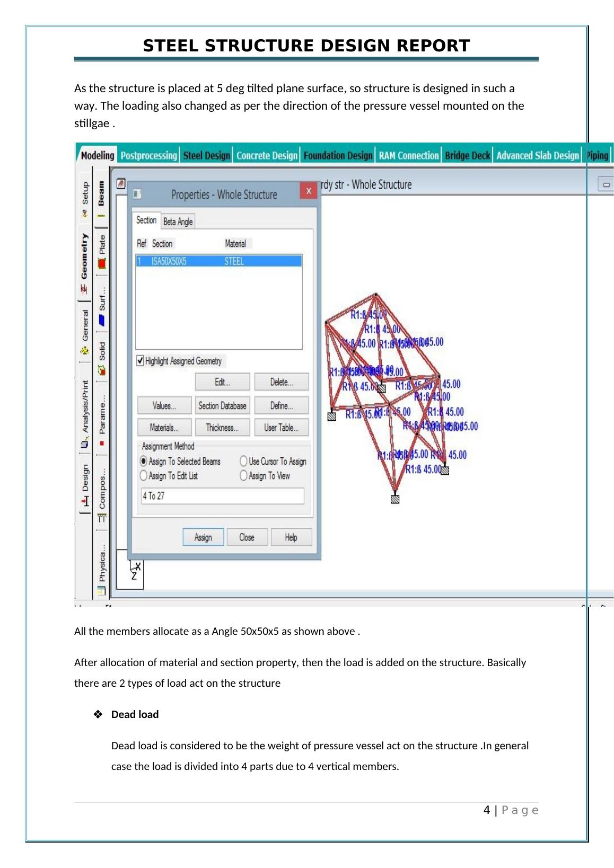Choose Use Cursor To Assign option

(x=244, y=462)
